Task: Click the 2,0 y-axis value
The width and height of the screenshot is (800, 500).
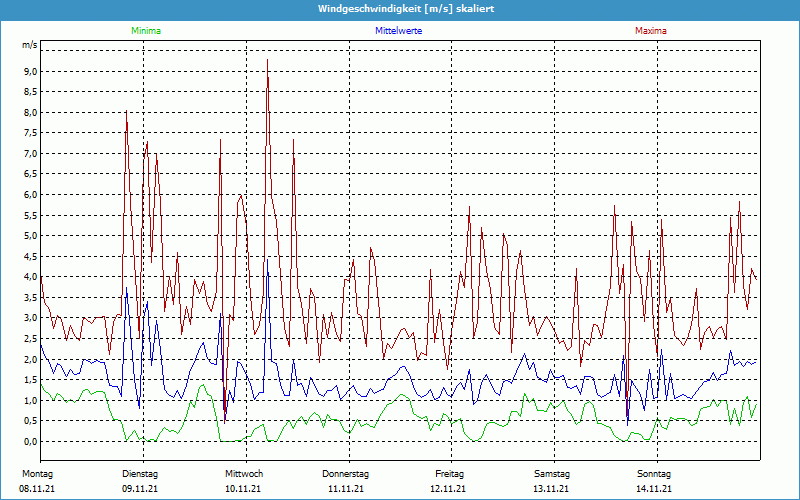Action: [x=31, y=359]
